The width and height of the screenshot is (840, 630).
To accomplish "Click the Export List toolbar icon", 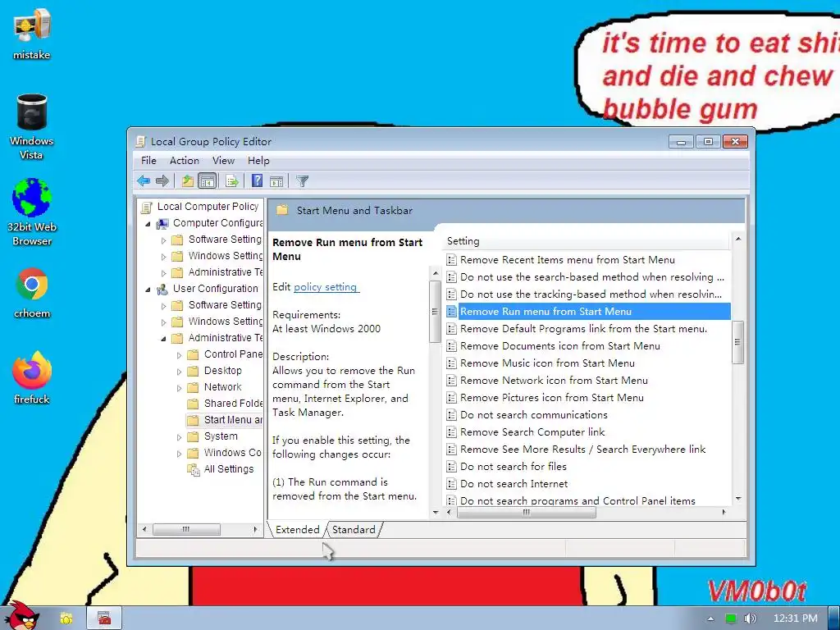I will coord(232,181).
